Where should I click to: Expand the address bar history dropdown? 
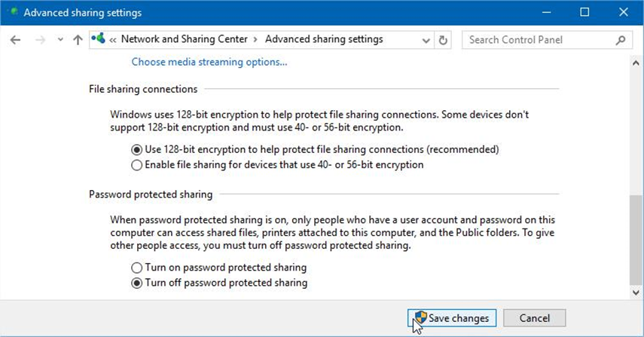[427, 40]
